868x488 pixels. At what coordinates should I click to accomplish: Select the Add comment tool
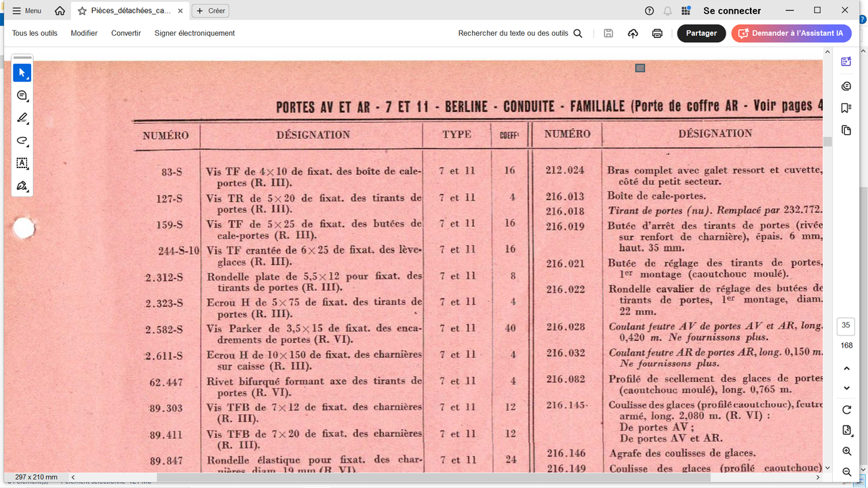(x=22, y=96)
